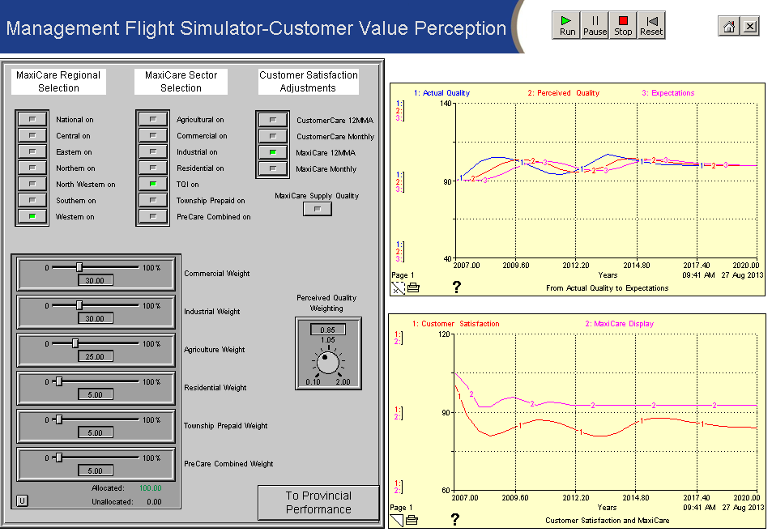Toggle the Central on switch
The height and width of the screenshot is (532, 772).
tap(32, 135)
